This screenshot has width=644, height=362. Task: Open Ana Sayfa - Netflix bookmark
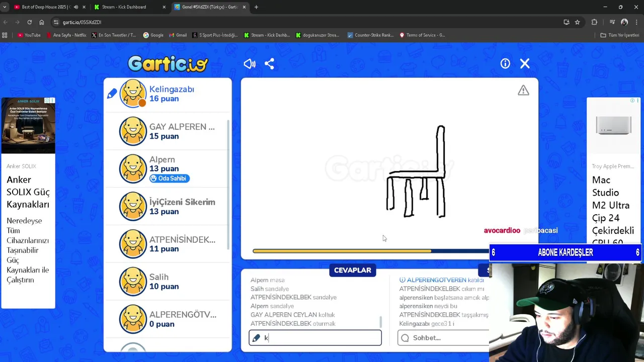click(66, 35)
